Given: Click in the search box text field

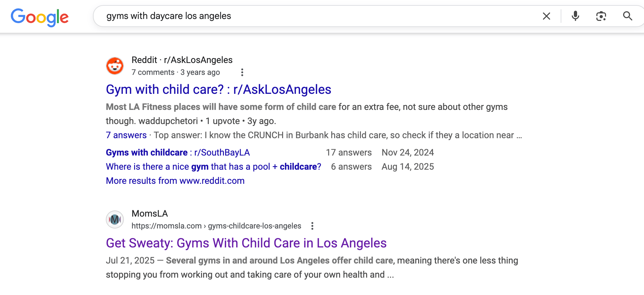Looking at the screenshot, I should (x=322, y=16).
